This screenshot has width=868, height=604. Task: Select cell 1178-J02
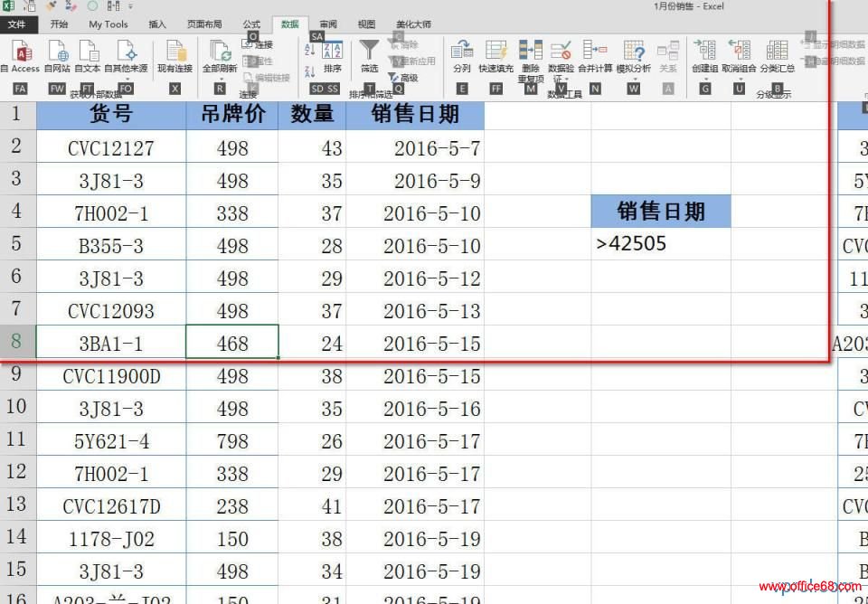111,539
